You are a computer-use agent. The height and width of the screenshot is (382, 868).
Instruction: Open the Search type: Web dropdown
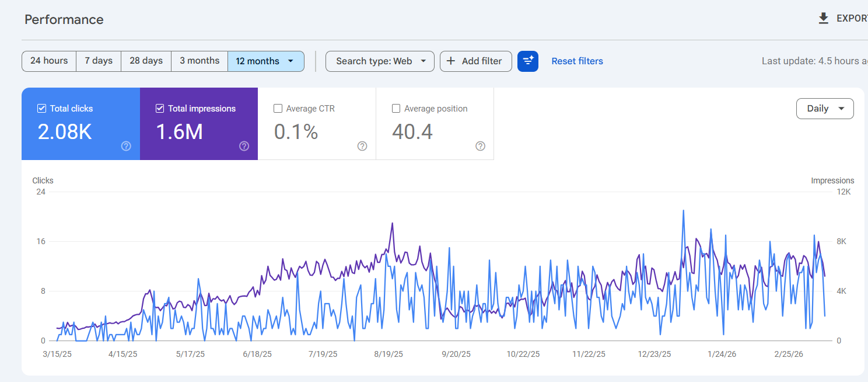[380, 61]
